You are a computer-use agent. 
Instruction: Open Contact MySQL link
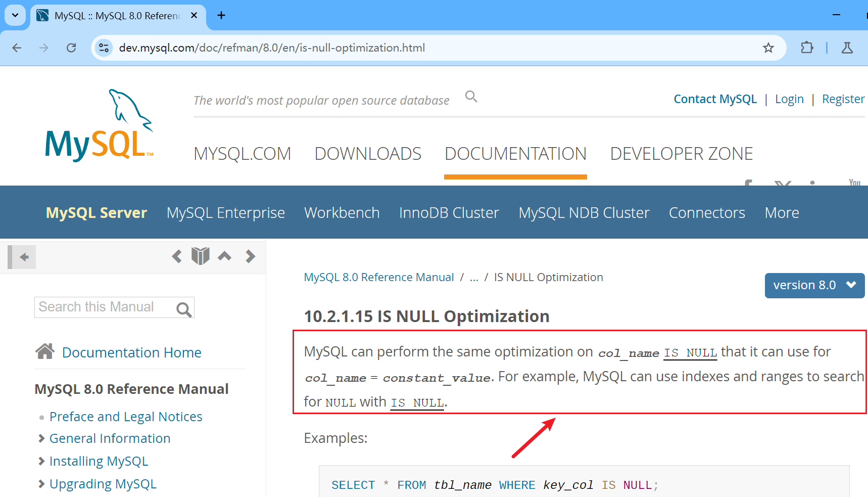(715, 99)
